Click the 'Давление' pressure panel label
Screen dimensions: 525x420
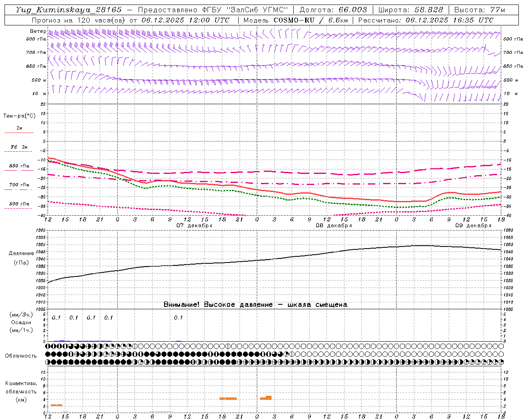21,253
